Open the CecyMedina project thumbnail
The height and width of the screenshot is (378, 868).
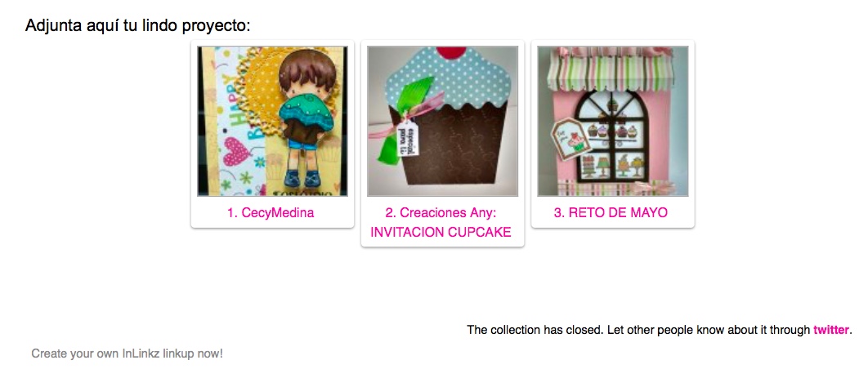coord(272,121)
